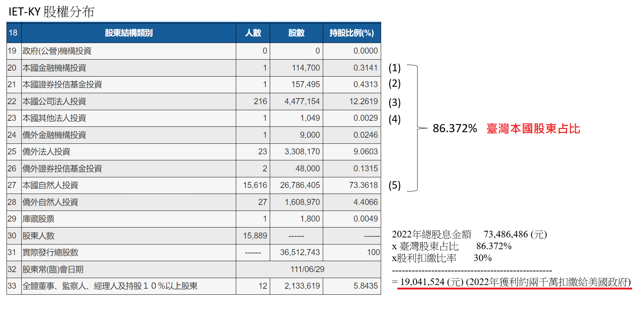This screenshot has width=644, height=312.
Task: Click the red text 臺灣本國股東占比
Action: click(x=533, y=128)
